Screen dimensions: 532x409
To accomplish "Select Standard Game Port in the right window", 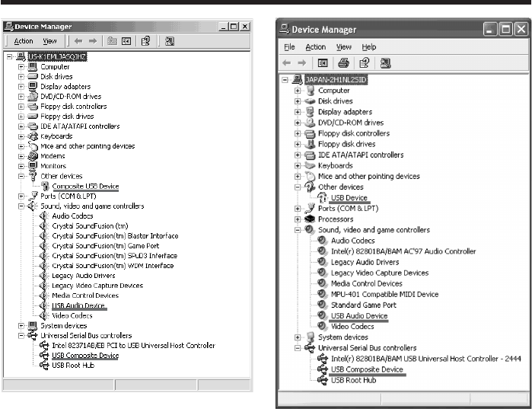I will tap(363, 305).
